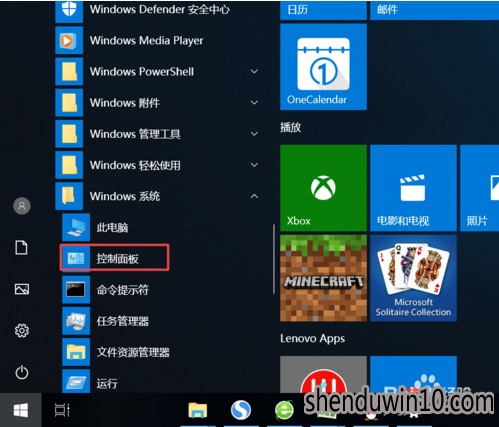
Task: Open the 照片 tile
Action: [x=480, y=188]
